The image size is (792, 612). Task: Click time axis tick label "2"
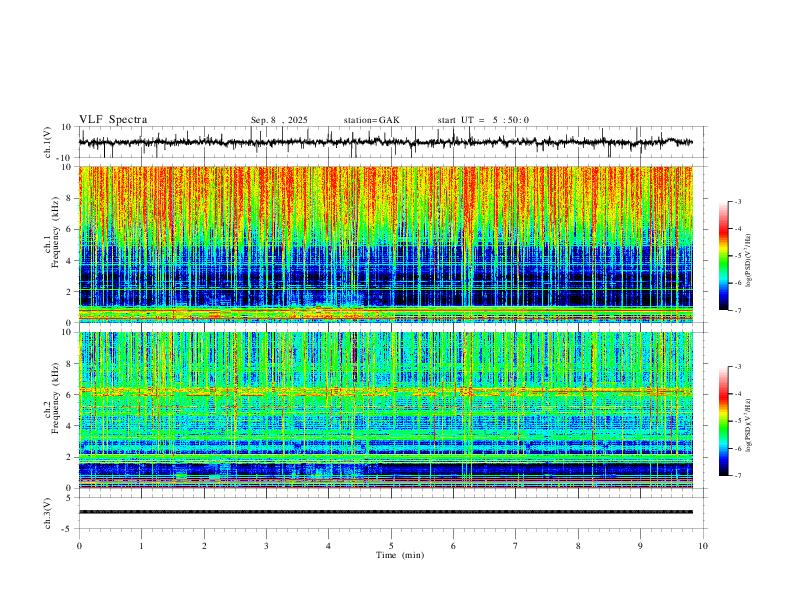coord(204,546)
